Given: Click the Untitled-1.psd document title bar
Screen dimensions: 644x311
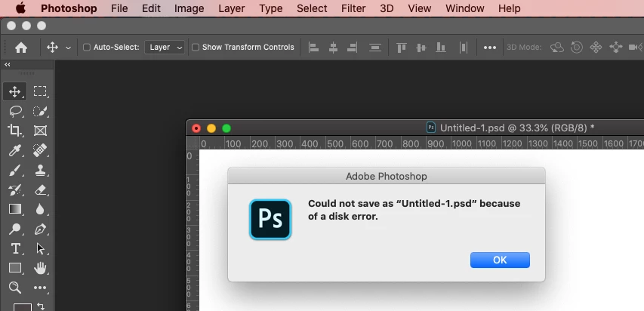Looking at the screenshot, I should click(414, 128).
